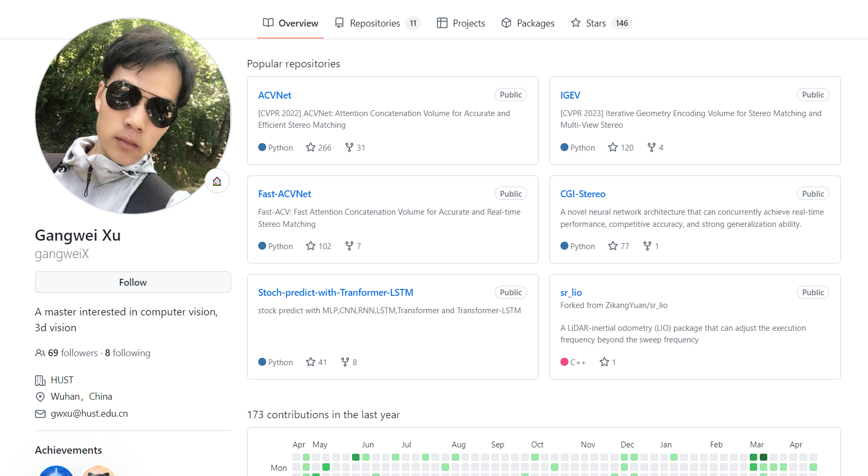The height and width of the screenshot is (476, 868).
Task: Click the gangweiX username text
Action: 62,254
